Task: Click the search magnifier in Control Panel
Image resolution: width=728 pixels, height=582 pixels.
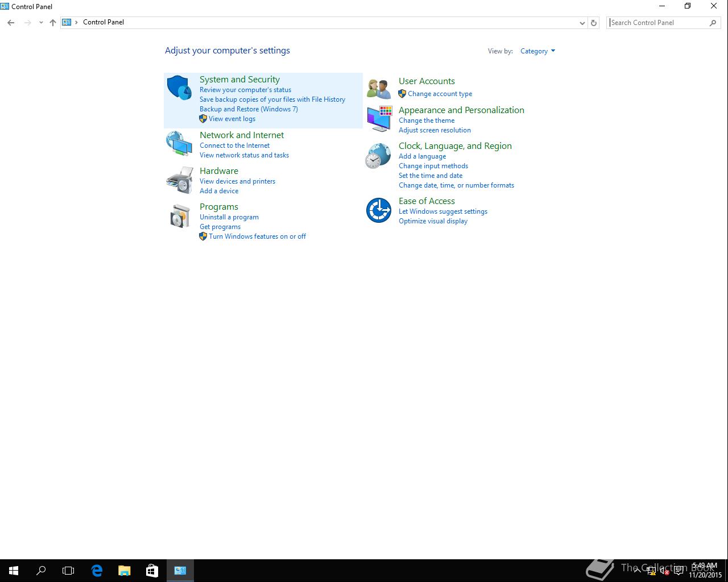Action: point(713,23)
